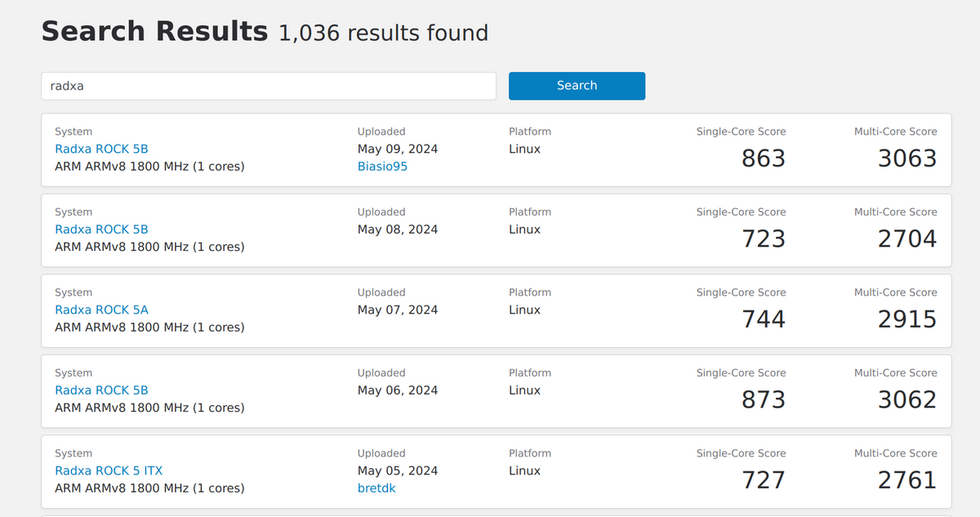Select the multi-core score 2704
The width and height of the screenshot is (980, 517).
[906, 238]
